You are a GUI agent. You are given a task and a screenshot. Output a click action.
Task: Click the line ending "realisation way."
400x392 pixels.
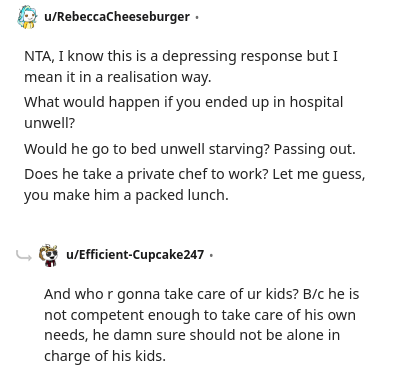point(118,77)
